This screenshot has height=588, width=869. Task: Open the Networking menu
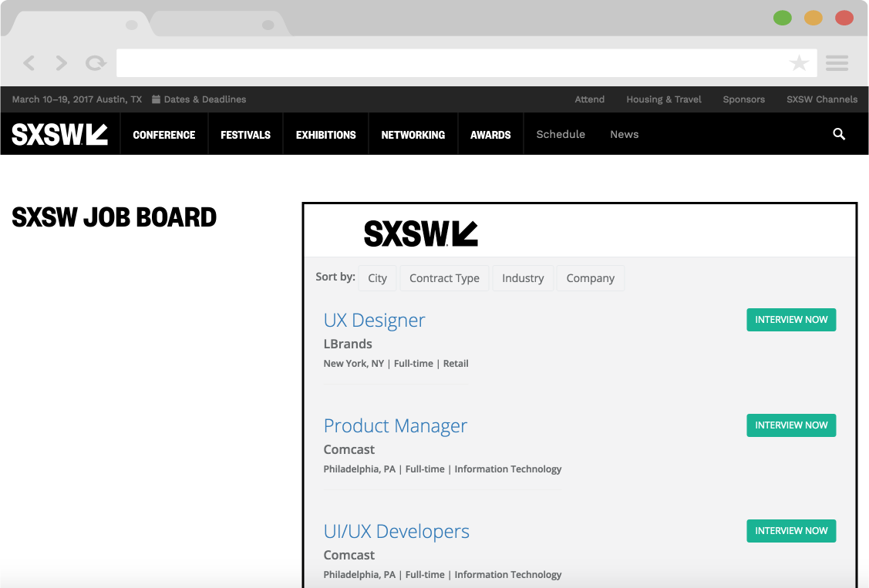(x=413, y=135)
